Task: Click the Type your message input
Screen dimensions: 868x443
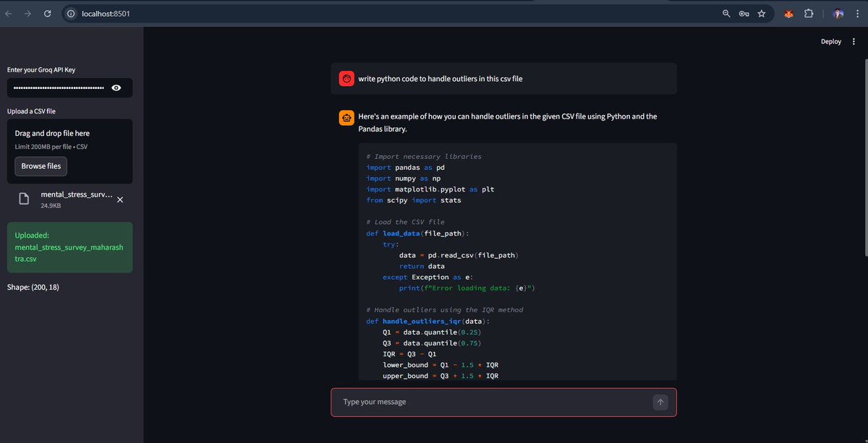Action: click(x=492, y=402)
